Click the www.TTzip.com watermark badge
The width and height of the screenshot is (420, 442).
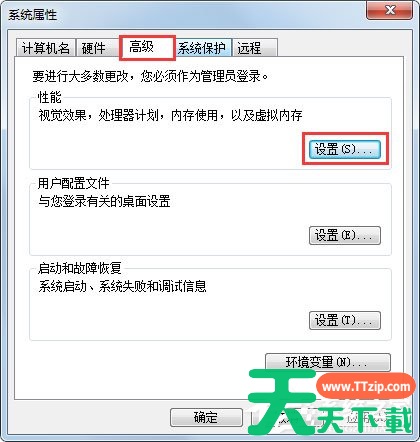pyautogui.click(x=366, y=387)
